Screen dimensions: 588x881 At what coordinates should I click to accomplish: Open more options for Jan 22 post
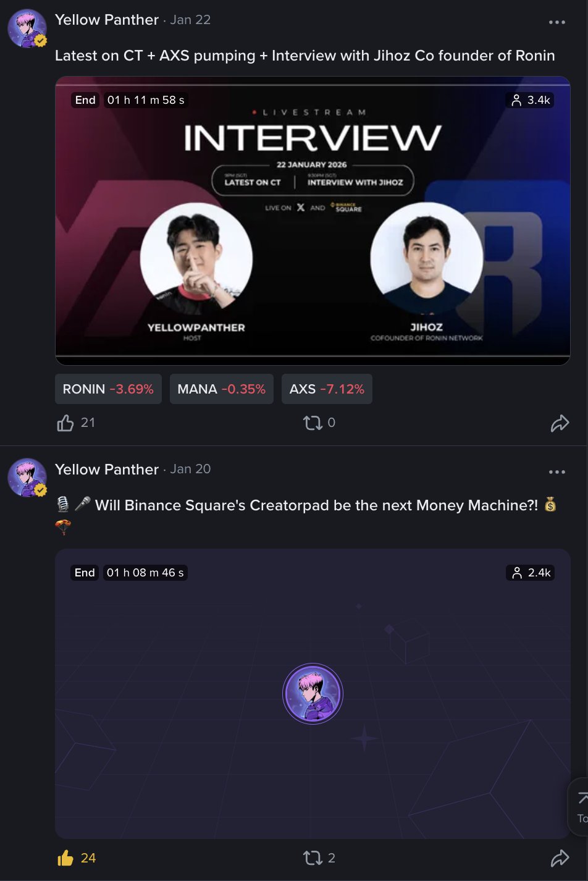(557, 22)
